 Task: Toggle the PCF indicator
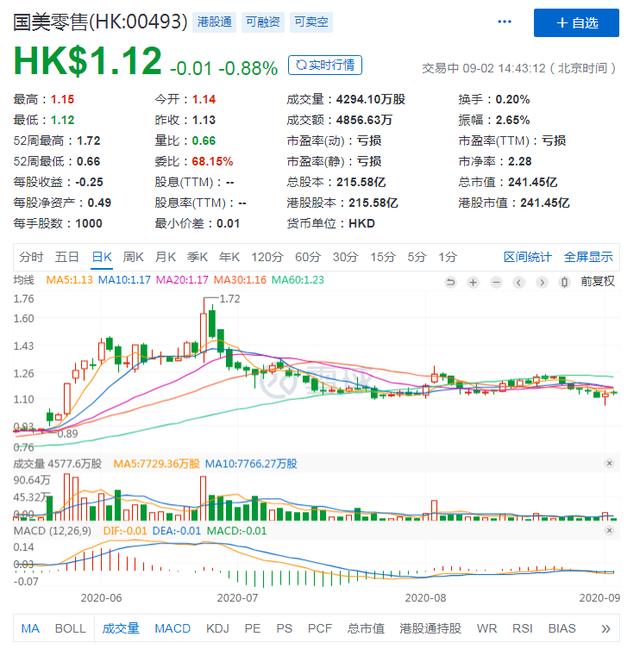pyautogui.click(x=320, y=629)
